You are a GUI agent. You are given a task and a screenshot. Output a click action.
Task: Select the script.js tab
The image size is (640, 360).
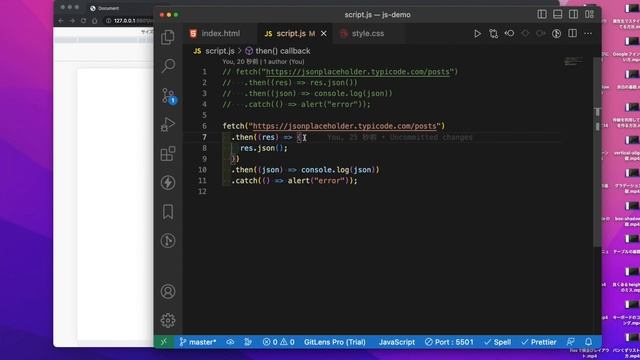[x=290, y=33]
